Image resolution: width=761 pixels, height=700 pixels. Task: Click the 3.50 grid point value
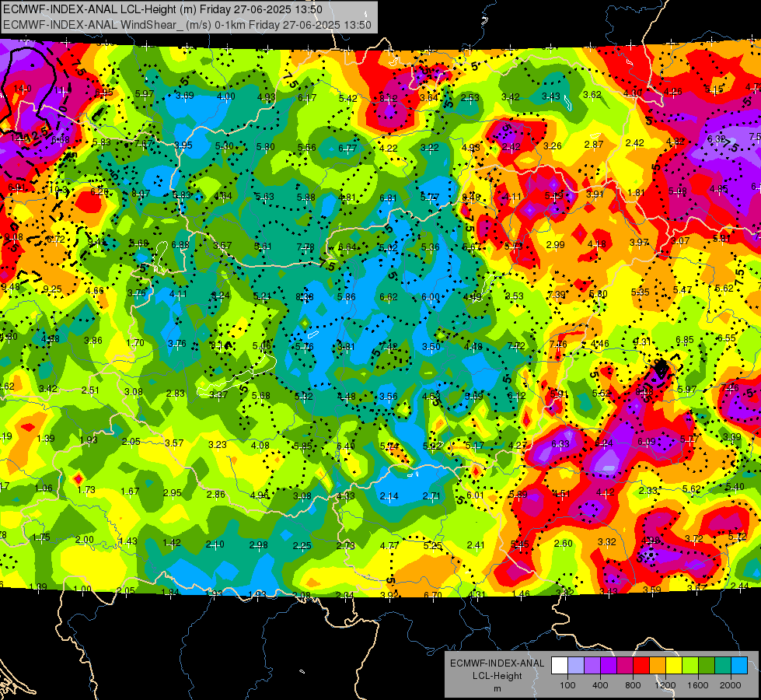(431, 346)
